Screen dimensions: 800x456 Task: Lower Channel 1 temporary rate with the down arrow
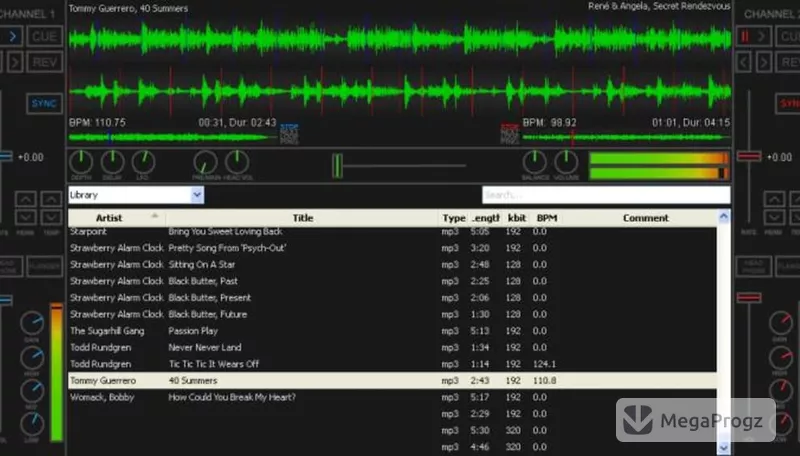[51, 217]
